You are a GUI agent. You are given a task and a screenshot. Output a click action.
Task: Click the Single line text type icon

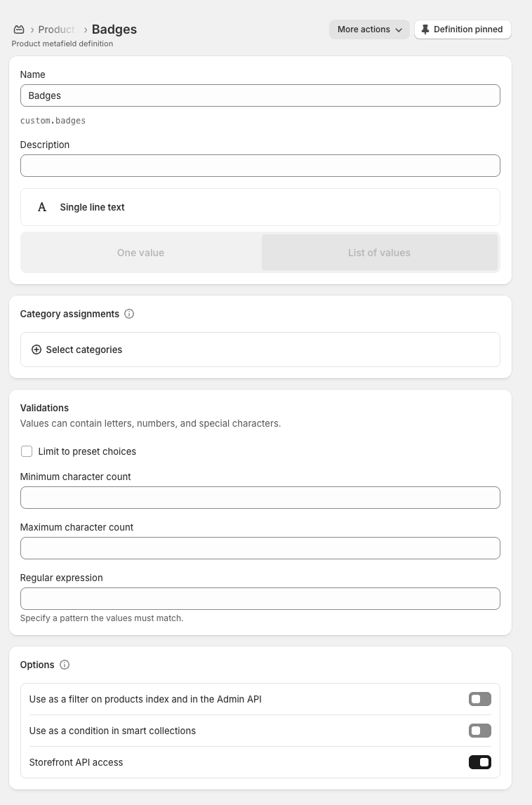42,207
